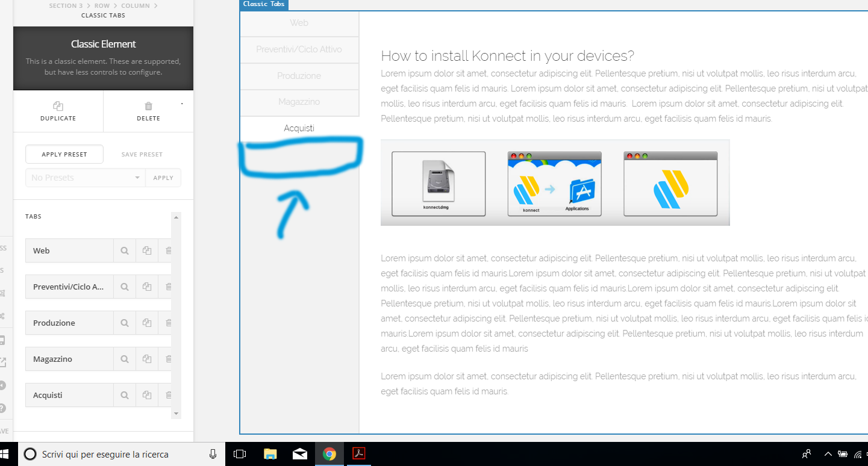Open the No Presets dropdown

[85, 178]
